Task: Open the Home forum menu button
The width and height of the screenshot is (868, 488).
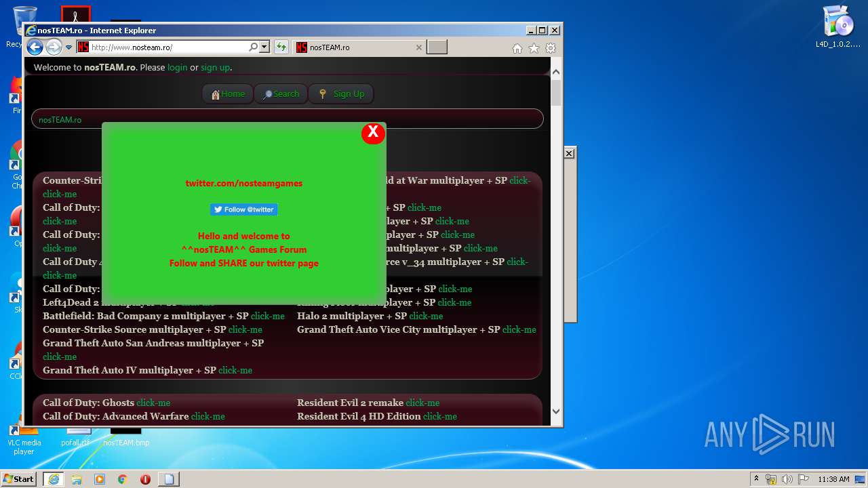Action: coord(228,94)
